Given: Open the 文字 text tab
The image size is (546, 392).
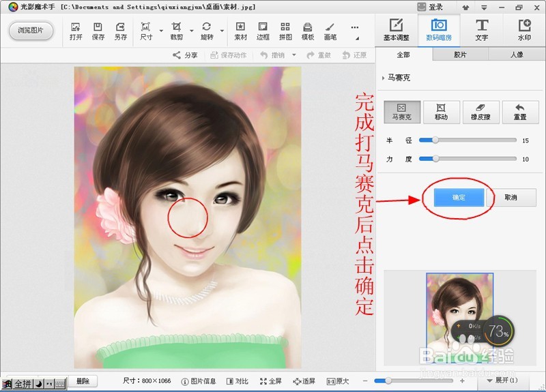Looking at the screenshot, I should coord(482,30).
